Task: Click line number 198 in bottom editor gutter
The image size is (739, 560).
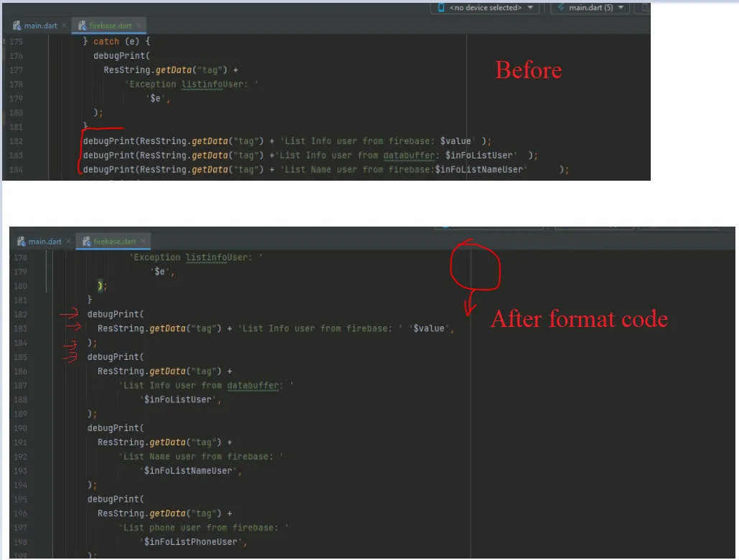Action: [20, 542]
